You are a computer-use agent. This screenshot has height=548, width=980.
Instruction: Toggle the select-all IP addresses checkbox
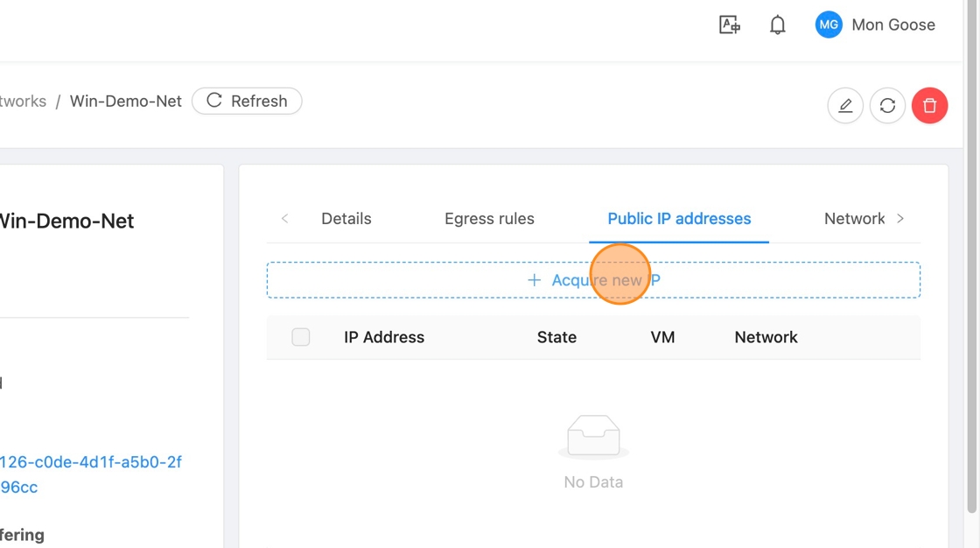pyautogui.click(x=300, y=337)
